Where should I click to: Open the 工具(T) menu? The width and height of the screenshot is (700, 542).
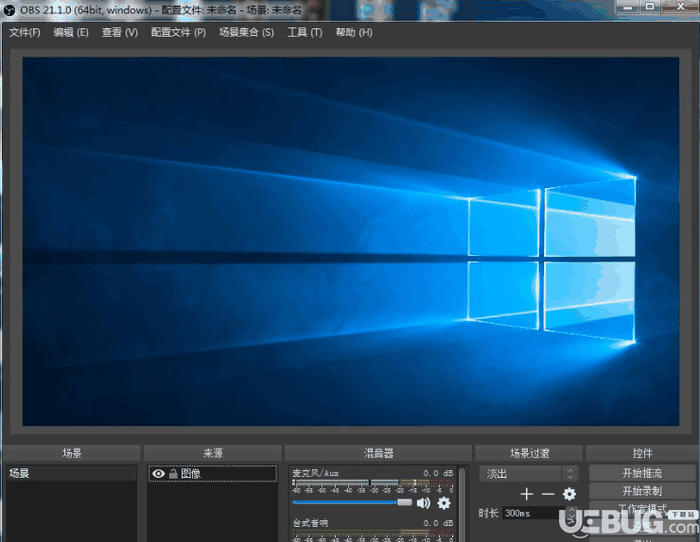click(x=304, y=32)
